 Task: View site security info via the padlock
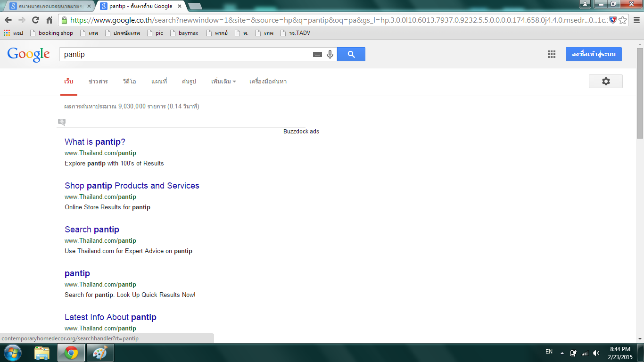click(64, 20)
